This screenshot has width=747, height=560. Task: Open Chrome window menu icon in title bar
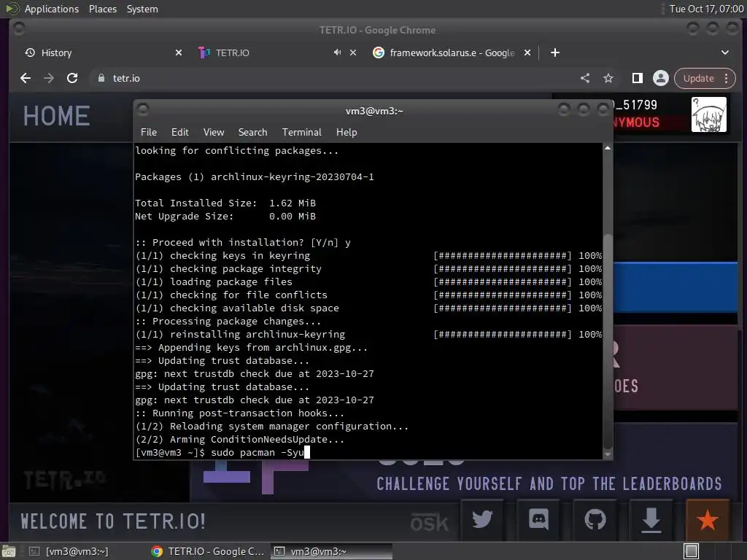[x=19, y=29]
